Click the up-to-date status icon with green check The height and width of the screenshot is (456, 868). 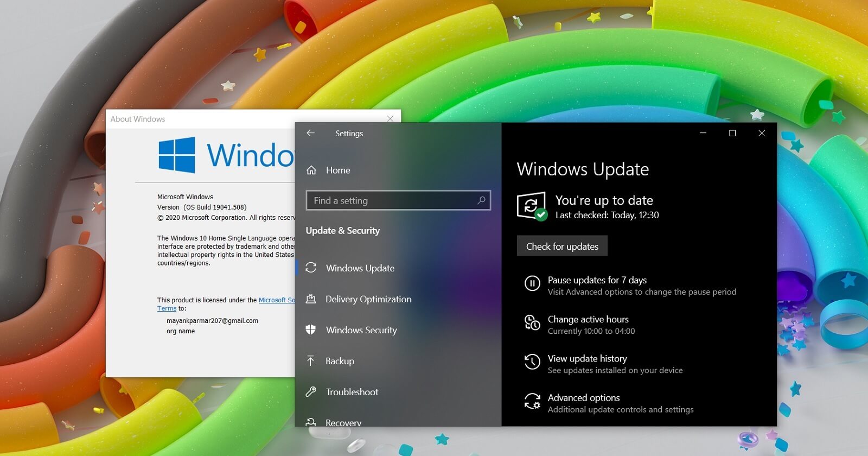pos(532,206)
